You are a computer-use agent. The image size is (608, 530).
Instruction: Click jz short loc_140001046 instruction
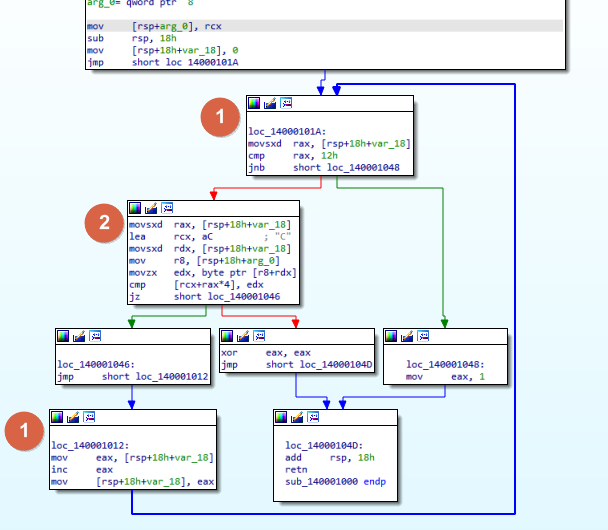click(205, 297)
